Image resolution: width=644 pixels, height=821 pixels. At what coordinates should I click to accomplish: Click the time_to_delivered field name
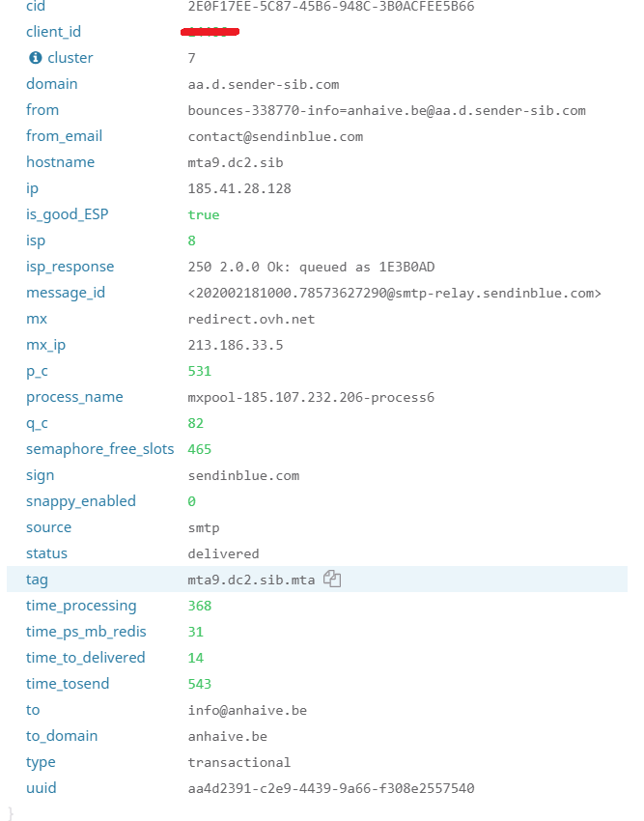point(85,658)
